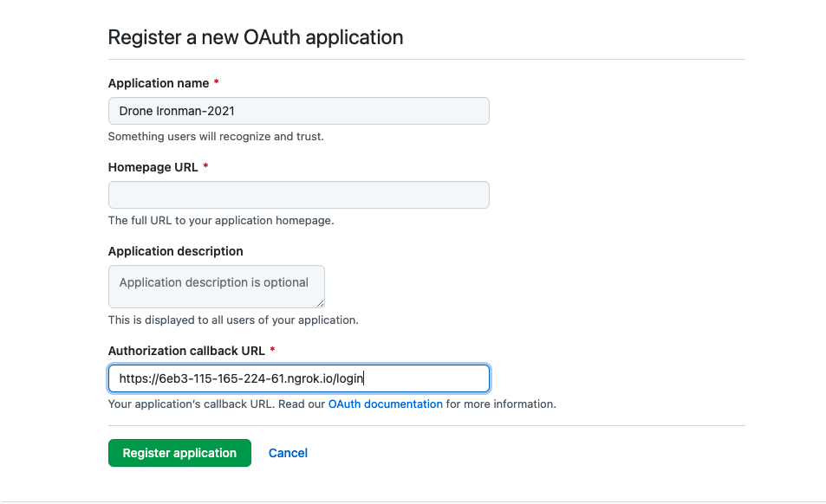
Task: Click into the Application description textarea
Action: [x=216, y=287]
